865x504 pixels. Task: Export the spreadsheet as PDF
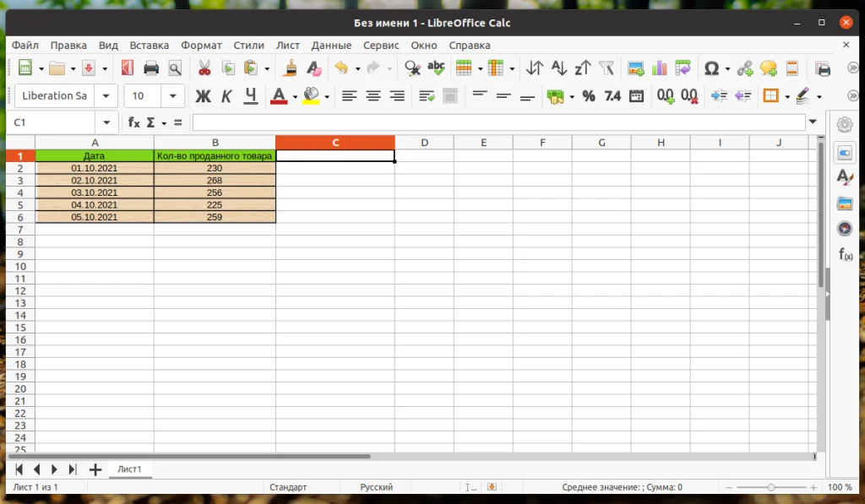point(128,68)
